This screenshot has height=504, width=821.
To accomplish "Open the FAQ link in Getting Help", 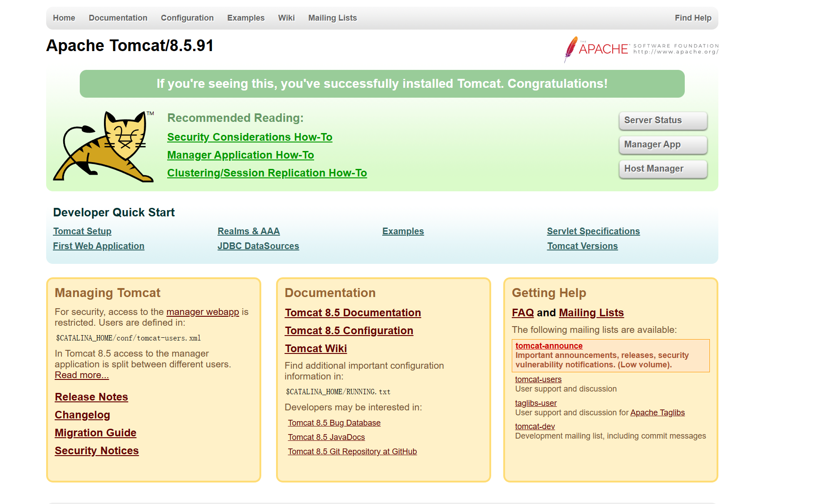I will coord(523,313).
